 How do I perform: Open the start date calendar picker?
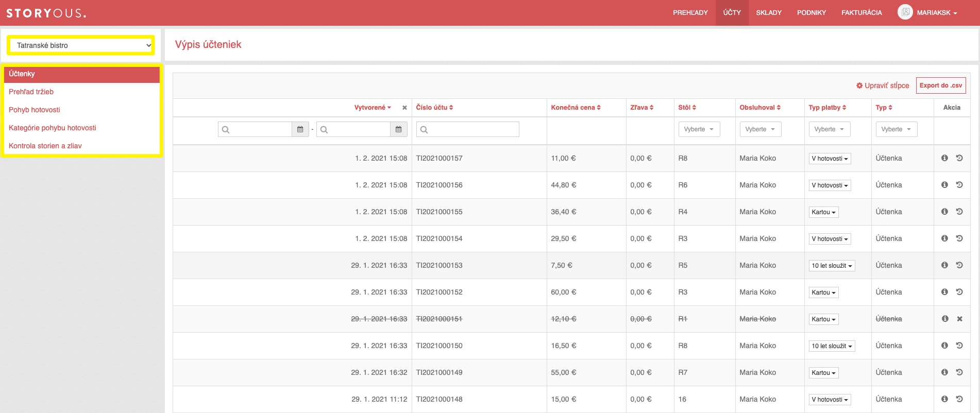[x=300, y=129]
